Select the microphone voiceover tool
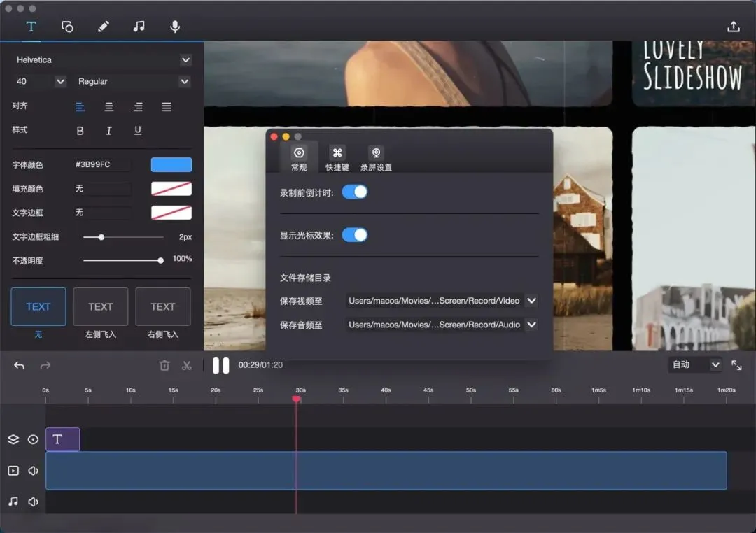Image resolution: width=756 pixels, height=533 pixels. (175, 27)
